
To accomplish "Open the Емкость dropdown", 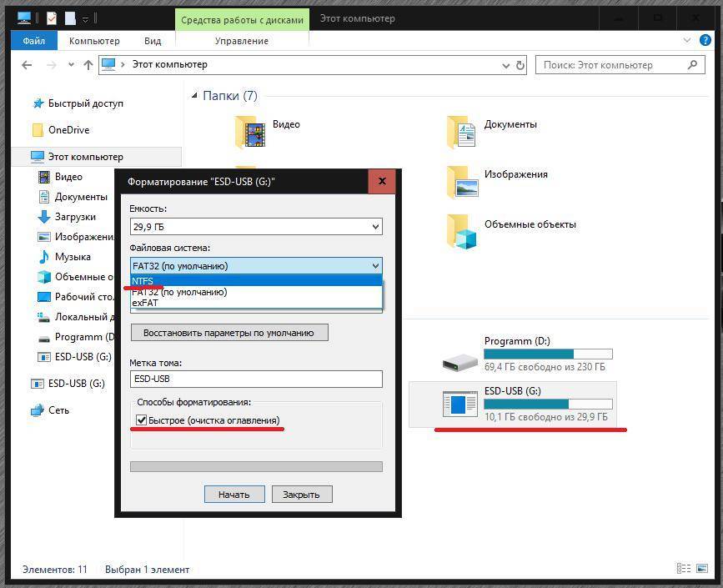I will coord(256,226).
